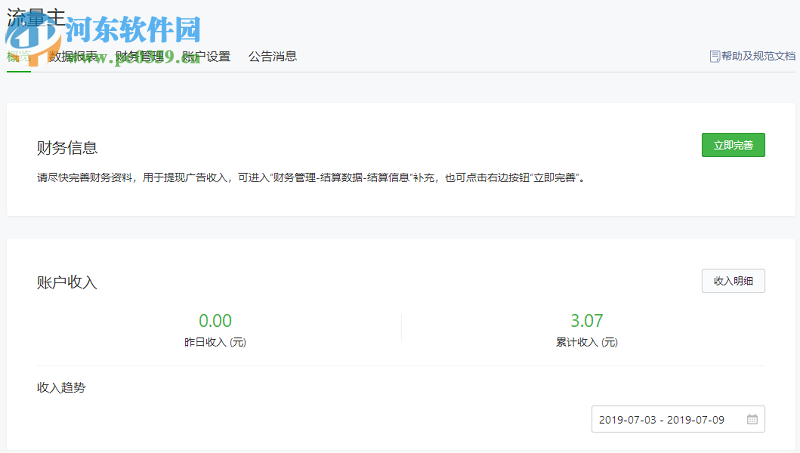Click the 财务信息 heading
Image resolution: width=800 pixels, height=453 pixels.
point(67,148)
